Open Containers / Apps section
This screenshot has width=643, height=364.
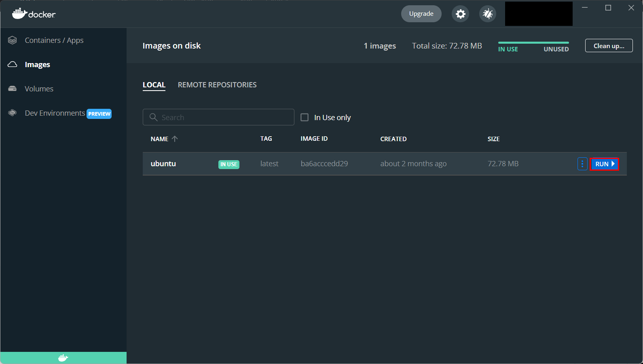[x=54, y=40]
